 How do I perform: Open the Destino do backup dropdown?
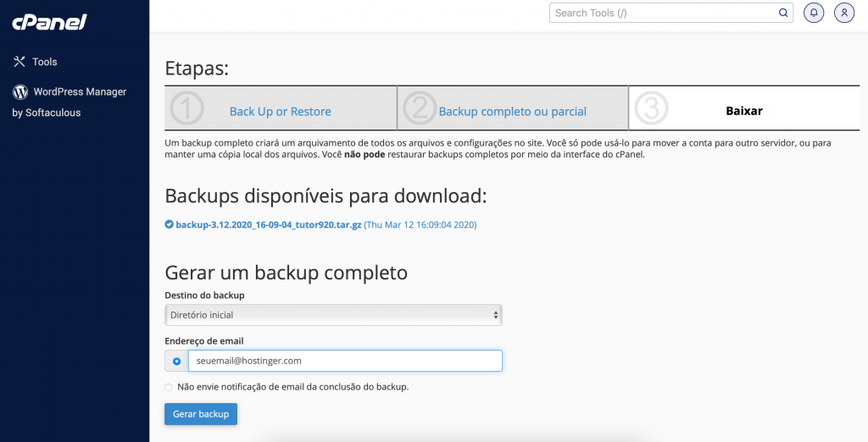coord(333,315)
